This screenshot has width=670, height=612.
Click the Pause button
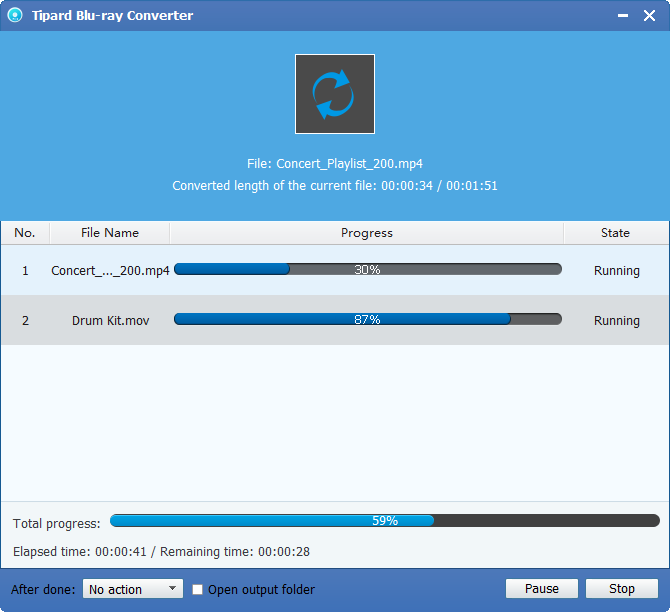tap(542, 588)
